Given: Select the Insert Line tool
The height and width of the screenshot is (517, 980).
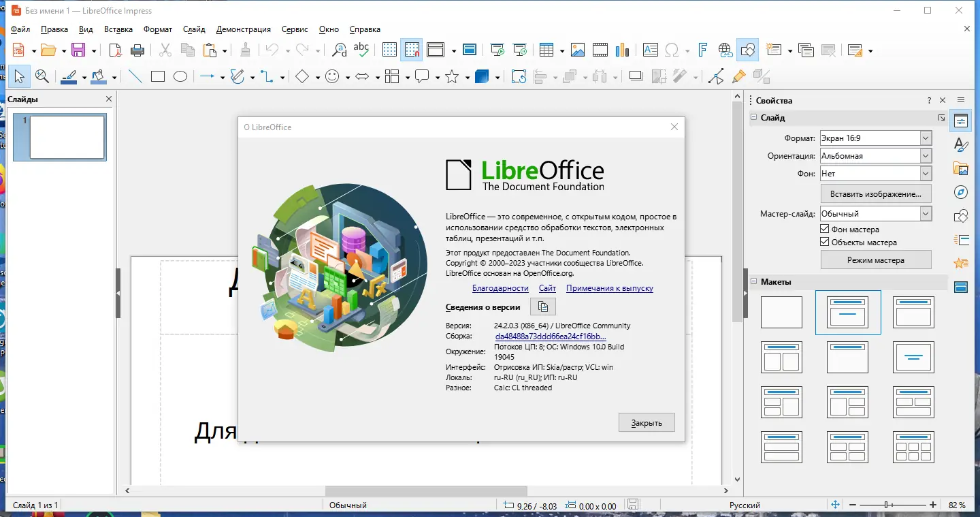Looking at the screenshot, I should tap(135, 77).
